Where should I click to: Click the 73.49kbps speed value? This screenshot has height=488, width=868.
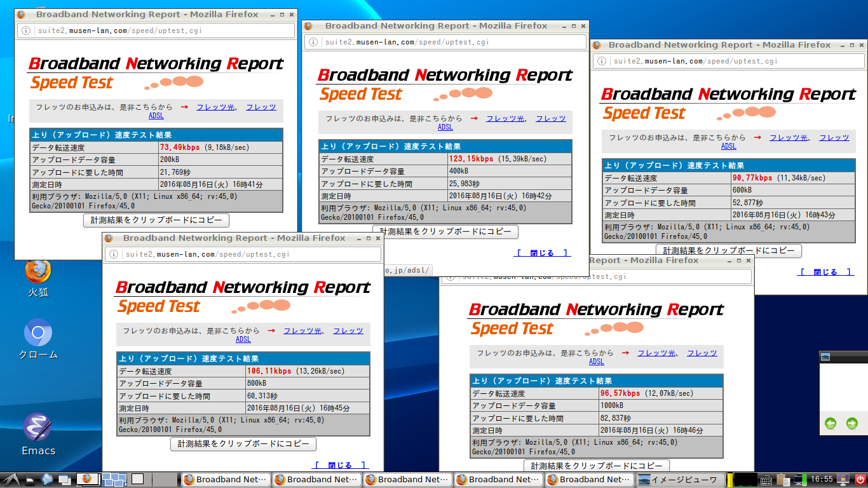click(x=180, y=147)
